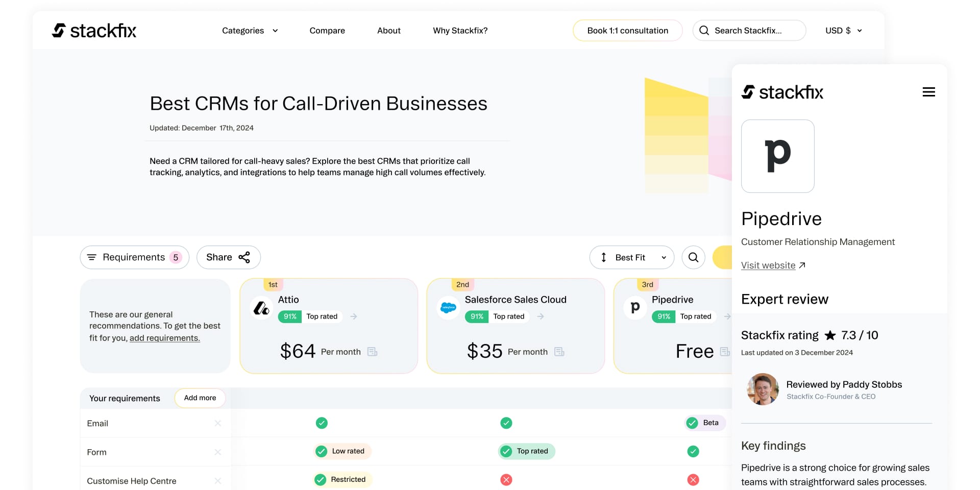Click the large Pipedrive logo thumbnail
This screenshot has width=980, height=490.
777,156
